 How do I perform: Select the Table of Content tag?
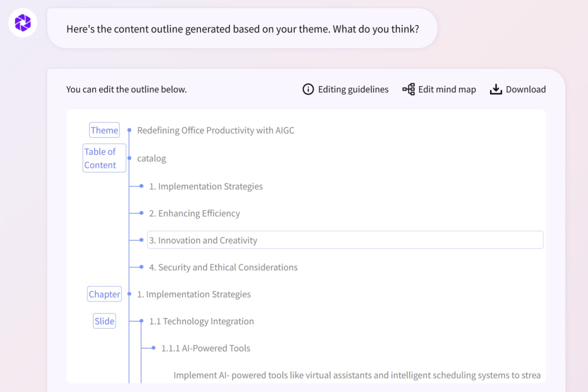coord(104,158)
